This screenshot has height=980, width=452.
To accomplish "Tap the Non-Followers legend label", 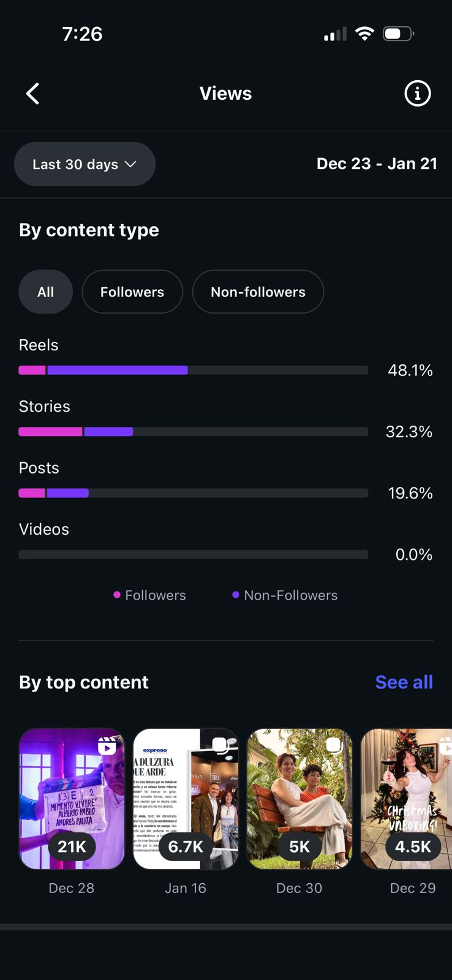I will 290,595.
